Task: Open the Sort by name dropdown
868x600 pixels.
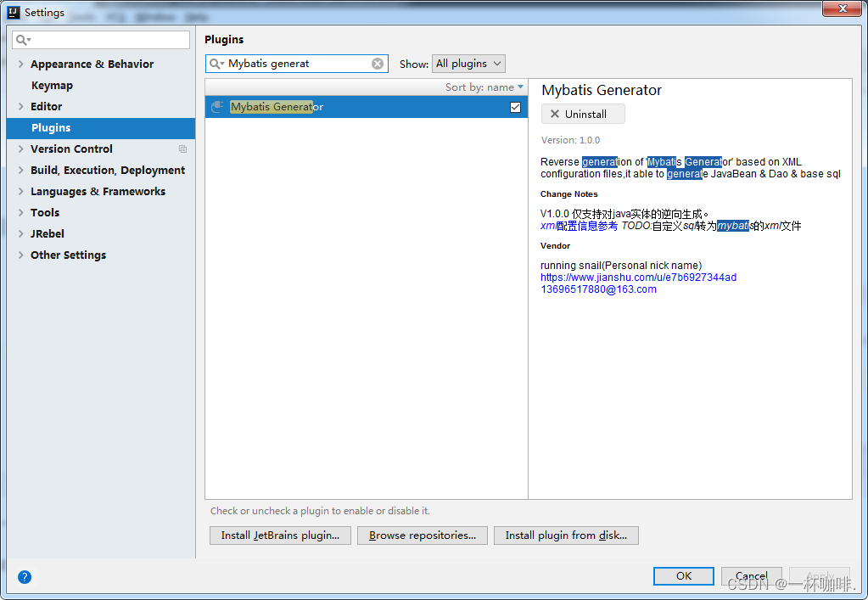Action: (484, 87)
